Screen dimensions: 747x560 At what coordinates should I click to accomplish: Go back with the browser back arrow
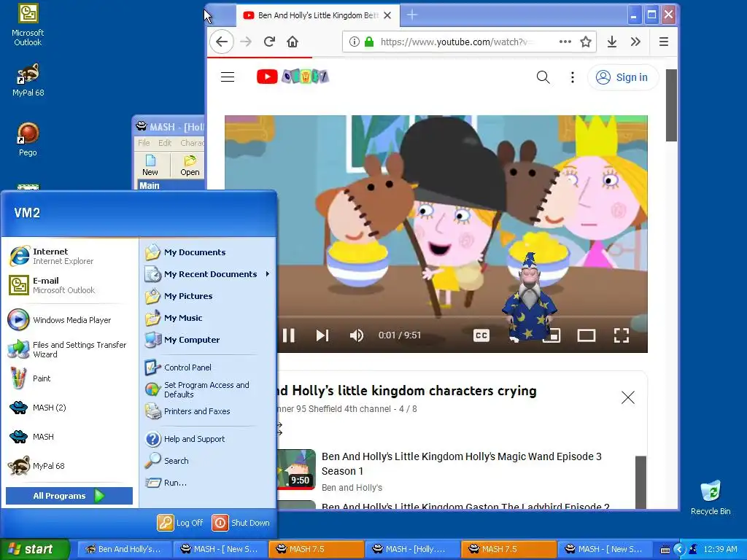click(222, 42)
